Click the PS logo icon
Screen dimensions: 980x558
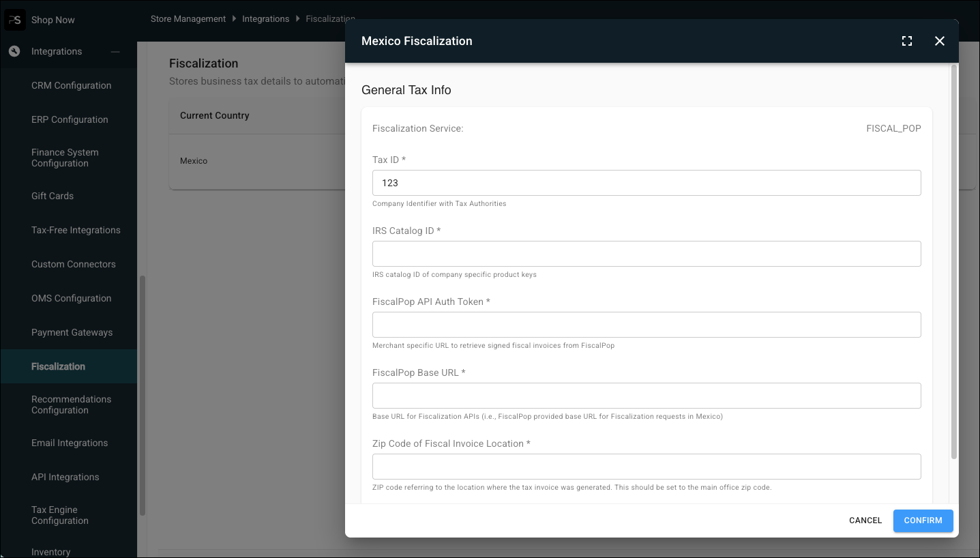coord(15,20)
